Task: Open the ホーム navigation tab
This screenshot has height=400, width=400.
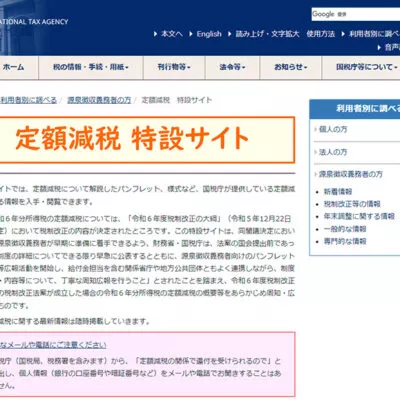Action: [13, 67]
